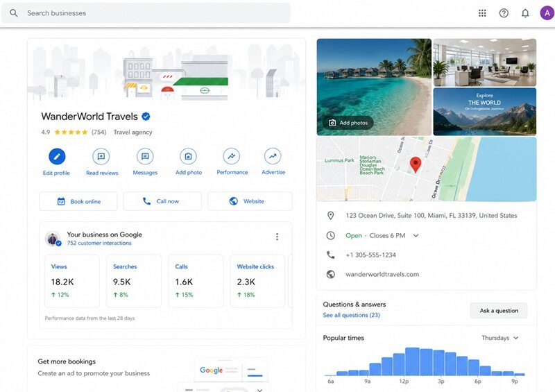The height and width of the screenshot is (392, 555).
Task: Open See all questions (23)
Action: coord(351,315)
